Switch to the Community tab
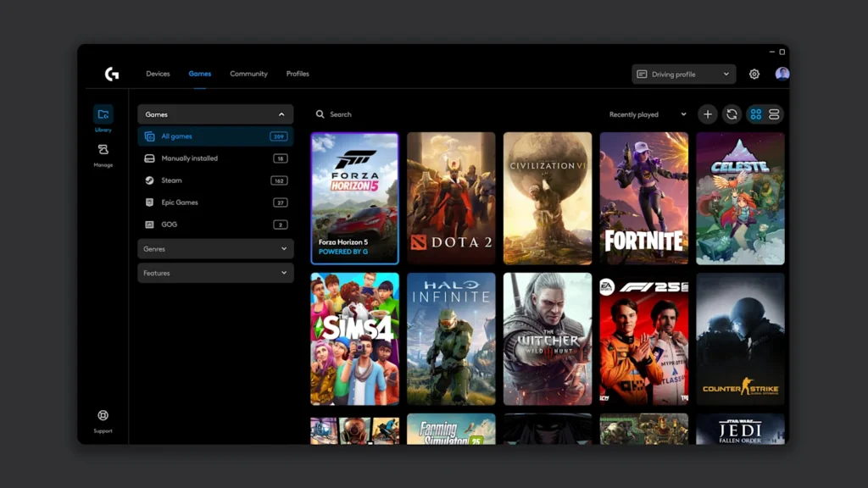Image resolution: width=868 pixels, height=488 pixels. point(248,74)
